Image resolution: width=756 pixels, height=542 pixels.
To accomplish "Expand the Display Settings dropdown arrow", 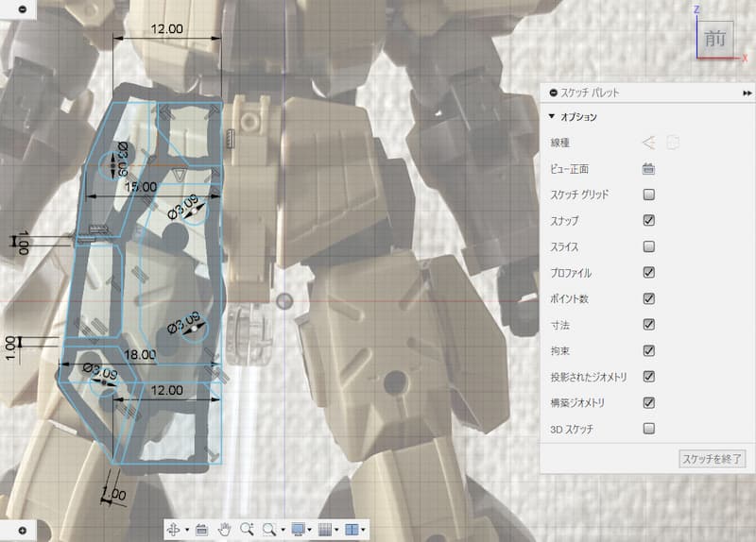I will (310, 530).
